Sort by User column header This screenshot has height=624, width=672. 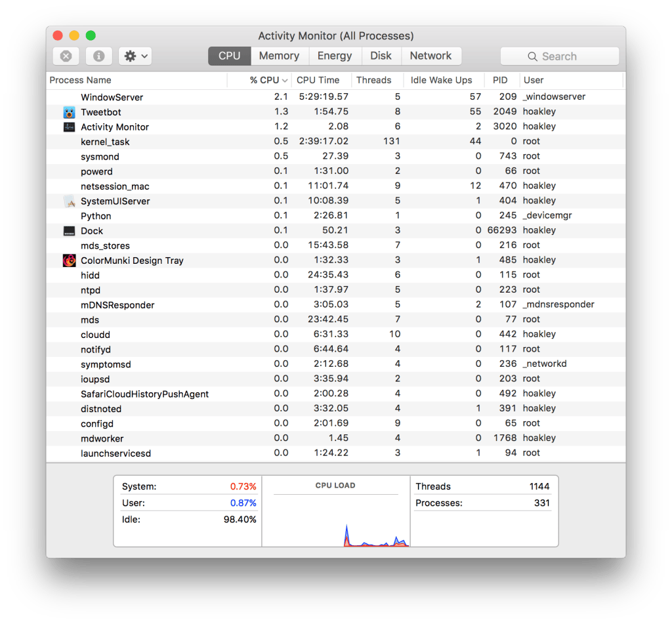tap(572, 80)
